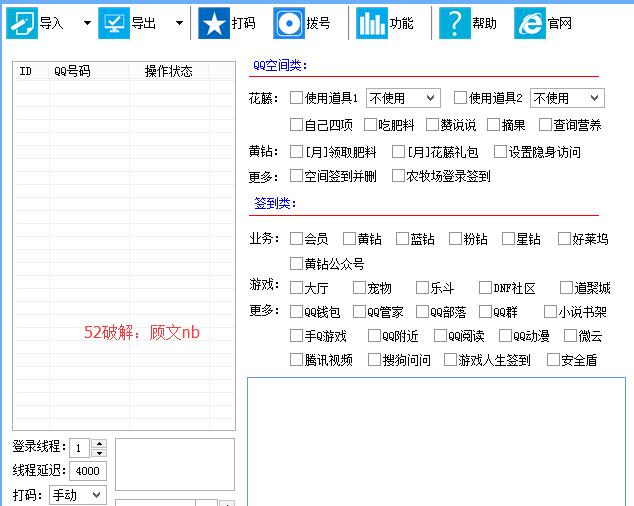634x506 pixels.
Task: Toggle the 黄钻公众号 checkbox
Action: [296, 264]
